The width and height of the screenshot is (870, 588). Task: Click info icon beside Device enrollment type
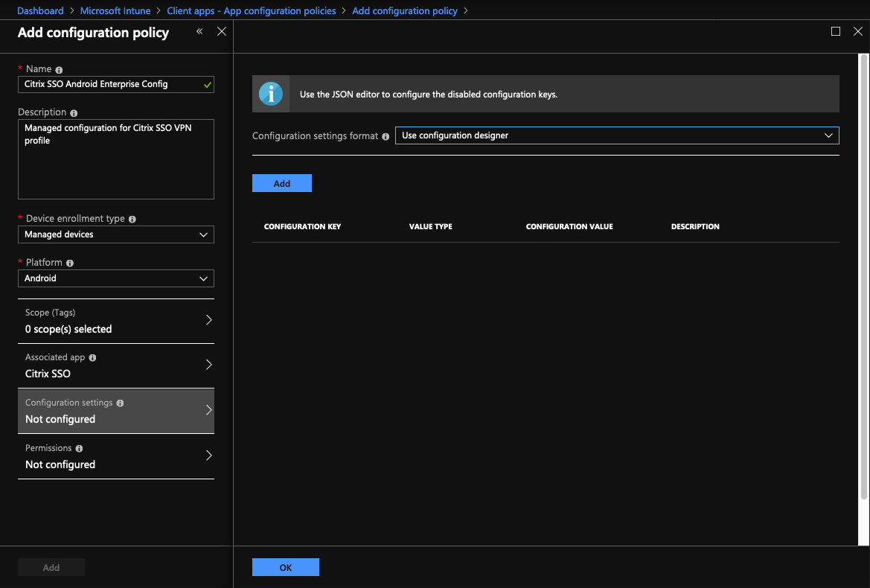(132, 220)
